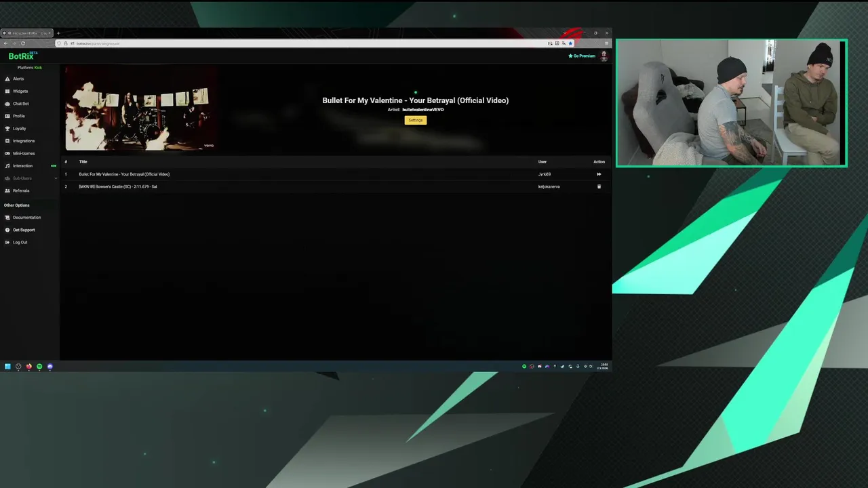Click the Chat Bot icon
This screenshot has height=488, width=868.
coord(7,104)
